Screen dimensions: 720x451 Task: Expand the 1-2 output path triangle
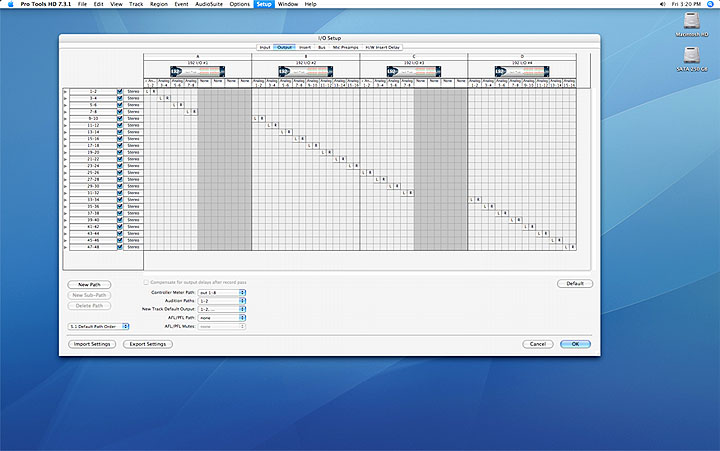pyautogui.click(x=65, y=92)
